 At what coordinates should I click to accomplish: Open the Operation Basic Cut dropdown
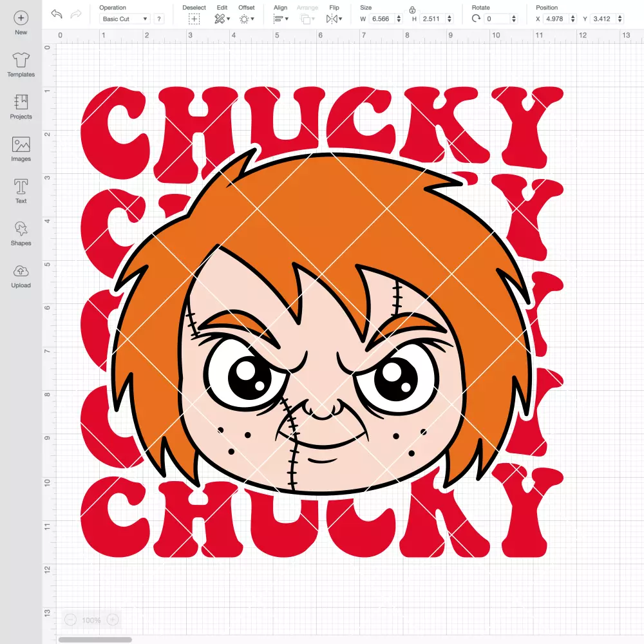click(124, 19)
